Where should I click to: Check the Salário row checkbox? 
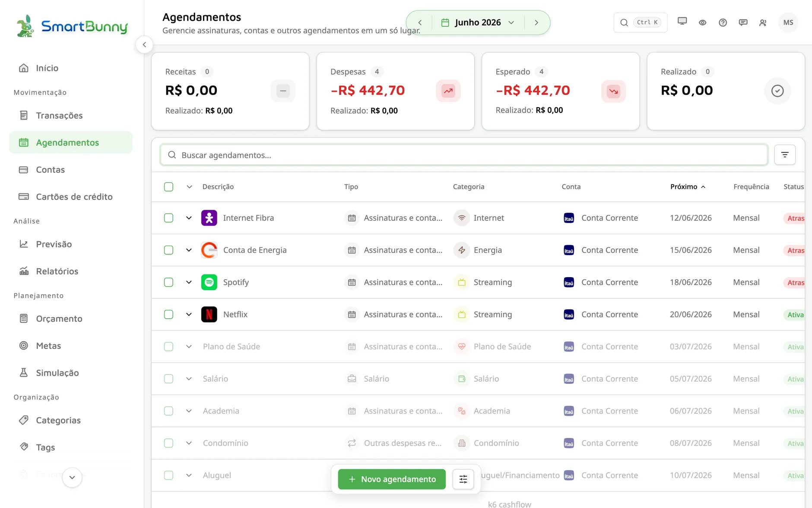pyautogui.click(x=168, y=379)
